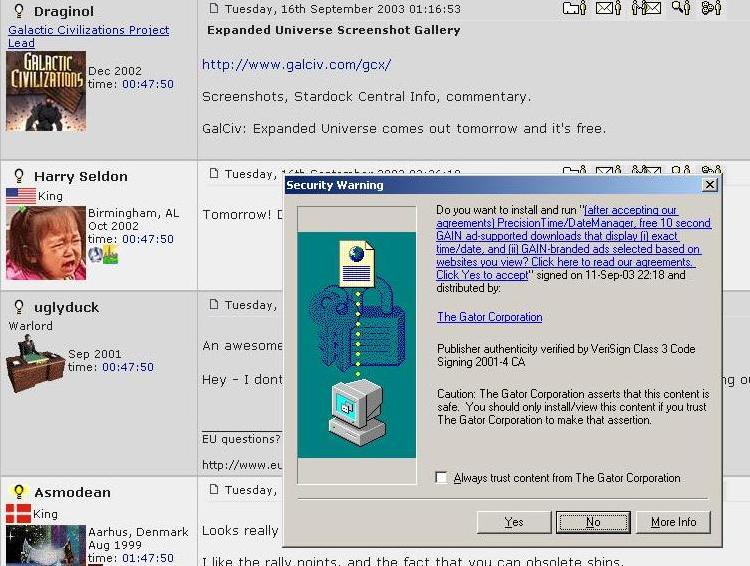This screenshot has height=566, width=750.
Task: Enable Always trust content from Gator checkbox
Action: (441, 478)
